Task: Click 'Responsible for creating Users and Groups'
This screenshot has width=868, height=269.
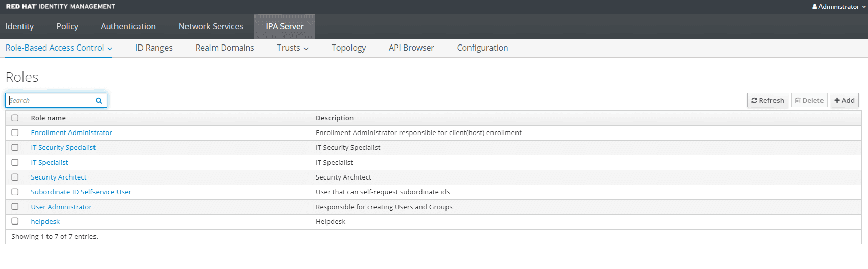Action: click(384, 207)
